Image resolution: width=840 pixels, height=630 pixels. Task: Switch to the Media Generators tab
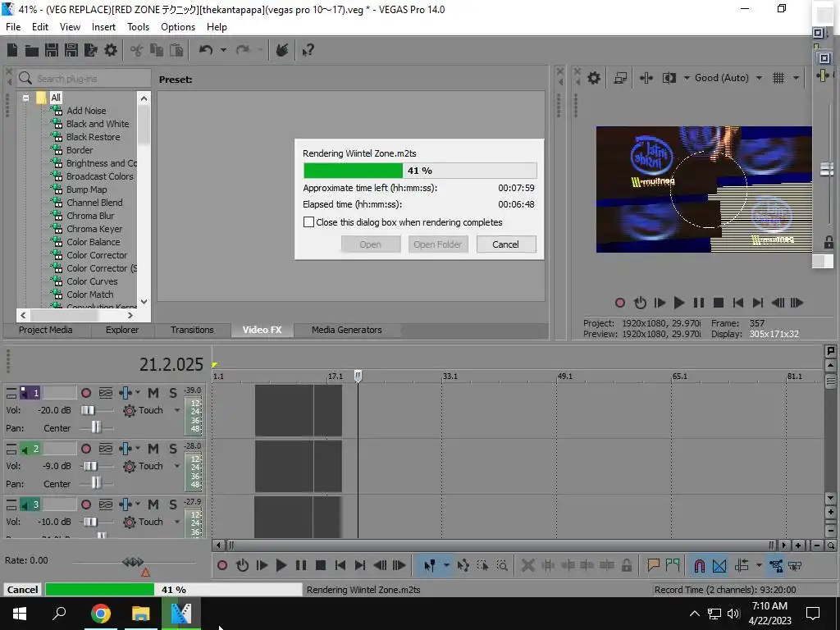(x=347, y=330)
